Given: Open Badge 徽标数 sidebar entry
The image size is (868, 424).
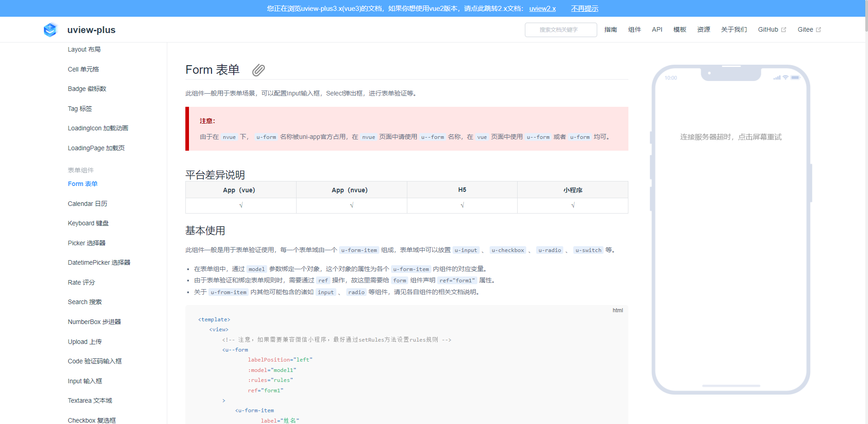Looking at the screenshot, I should pos(87,89).
